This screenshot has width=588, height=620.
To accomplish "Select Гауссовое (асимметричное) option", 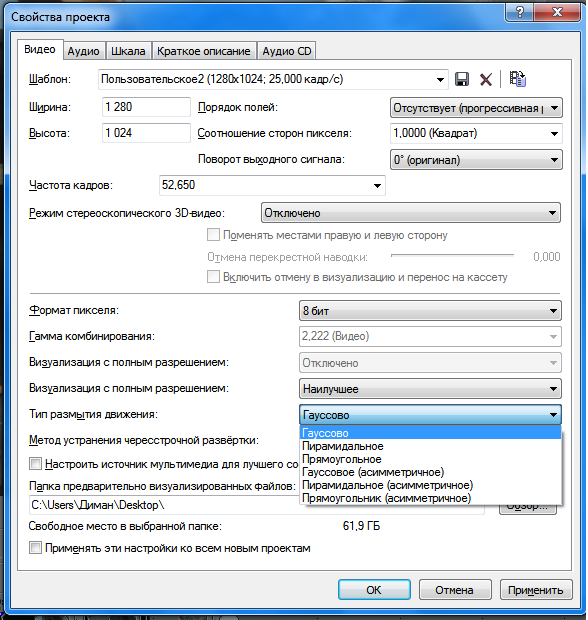I will tap(430, 472).
